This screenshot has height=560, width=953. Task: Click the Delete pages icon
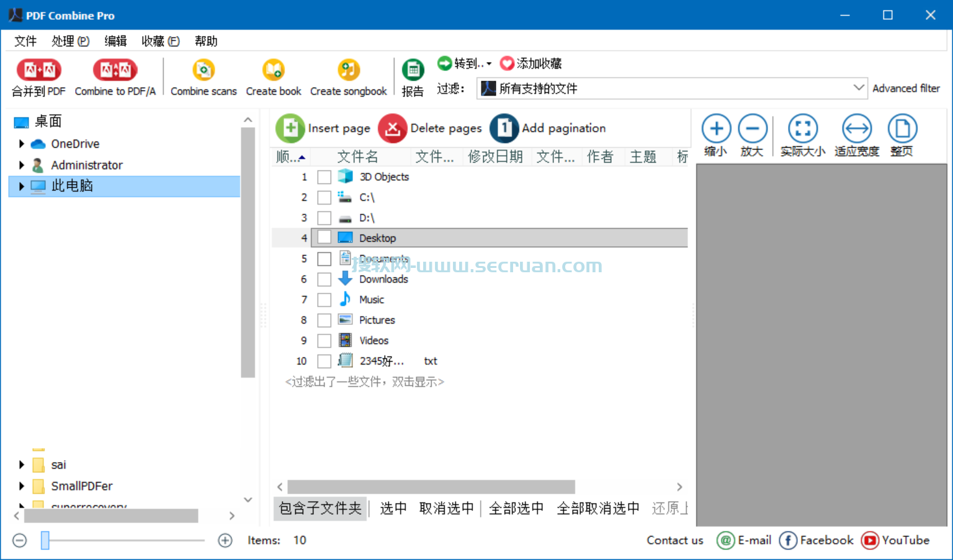tap(392, 128)
